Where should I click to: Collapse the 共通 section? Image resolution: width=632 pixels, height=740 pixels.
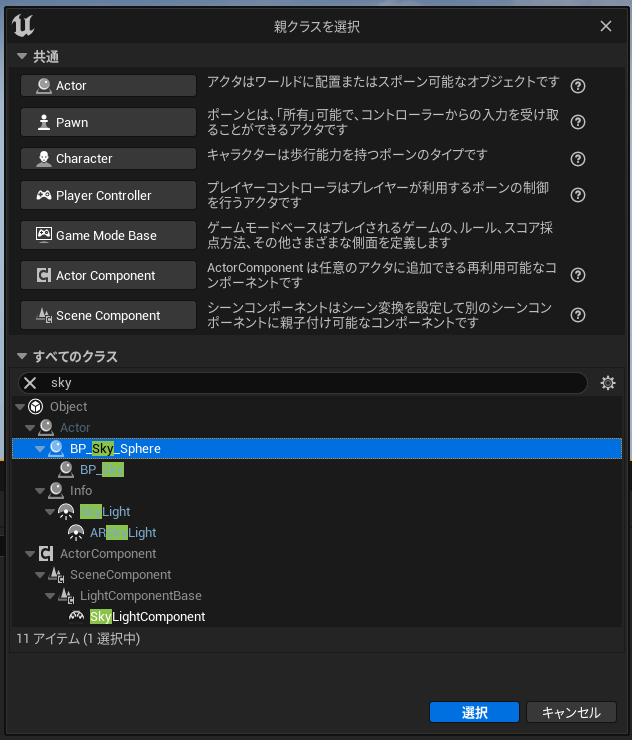click(22, 56)
